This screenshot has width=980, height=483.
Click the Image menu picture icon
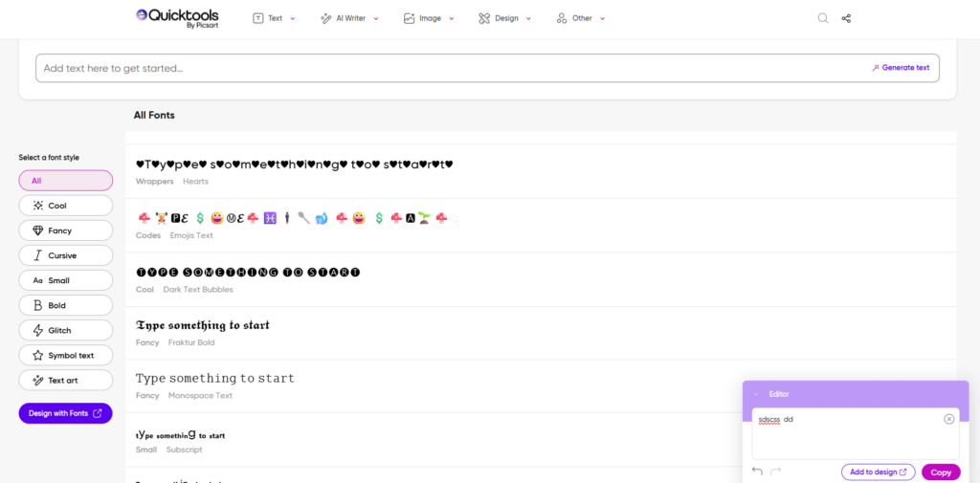409,18
